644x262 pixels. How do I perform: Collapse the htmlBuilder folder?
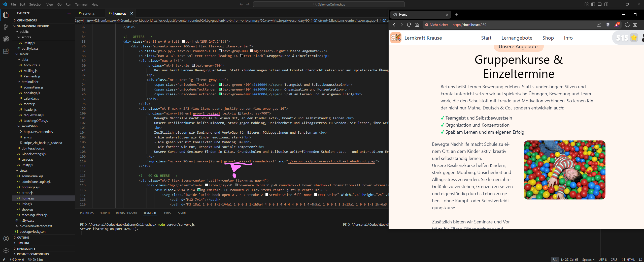(30, 82)
